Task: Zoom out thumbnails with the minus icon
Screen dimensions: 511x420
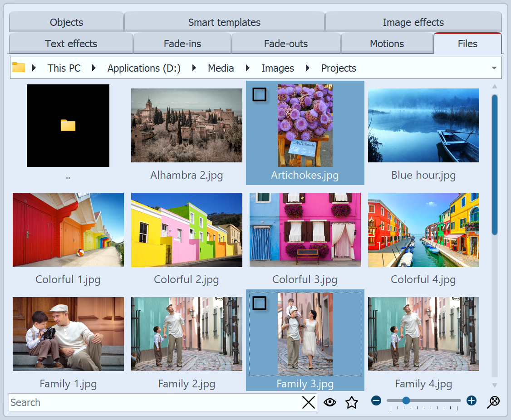Action: pyautogui.click(x=376, y=400)
